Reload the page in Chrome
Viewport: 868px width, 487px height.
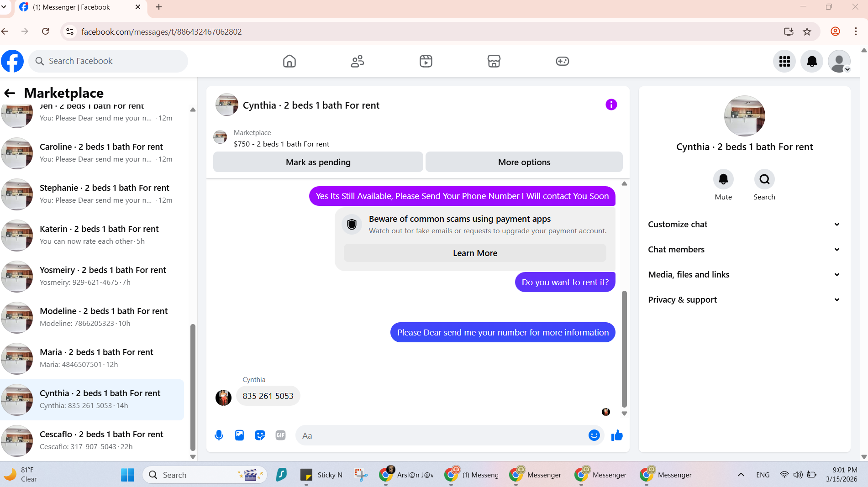coord(45,31)
